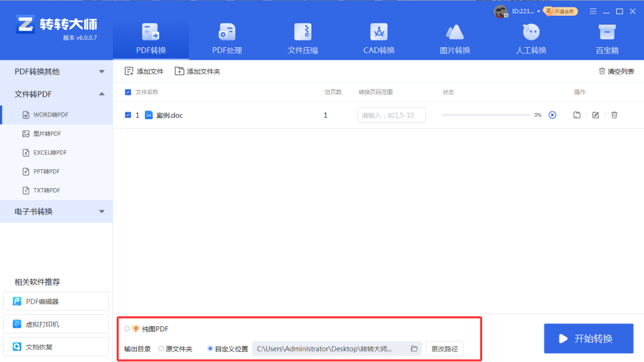Viewport: 644px width, 362px height.
Task: Click the 0% conversion progress bar
Action: click(x=486, y=115)
